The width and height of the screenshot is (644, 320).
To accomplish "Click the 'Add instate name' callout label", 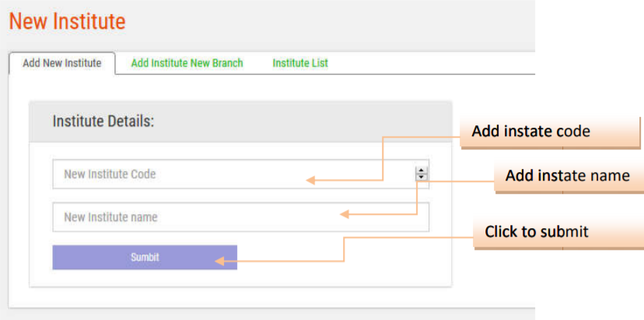I will tap(568, 176).
